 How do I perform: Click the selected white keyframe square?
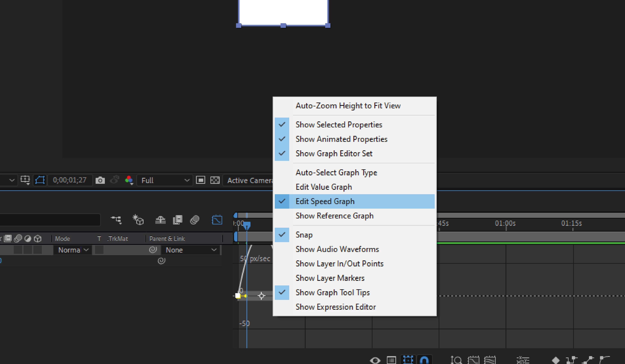[x=238, y=296]
